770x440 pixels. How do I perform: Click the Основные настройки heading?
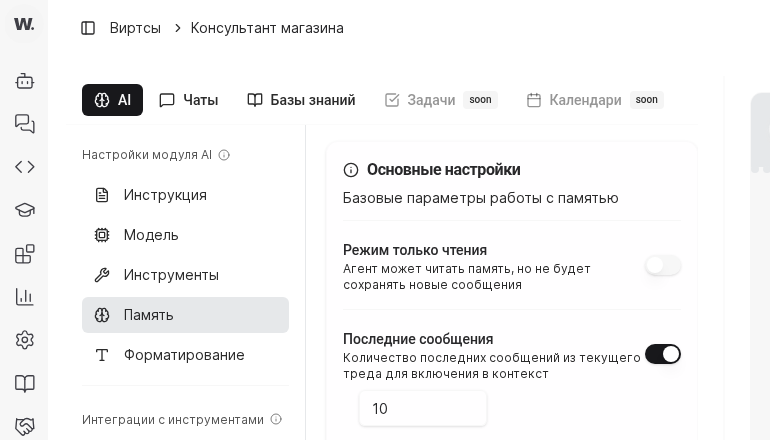point(443,170)
